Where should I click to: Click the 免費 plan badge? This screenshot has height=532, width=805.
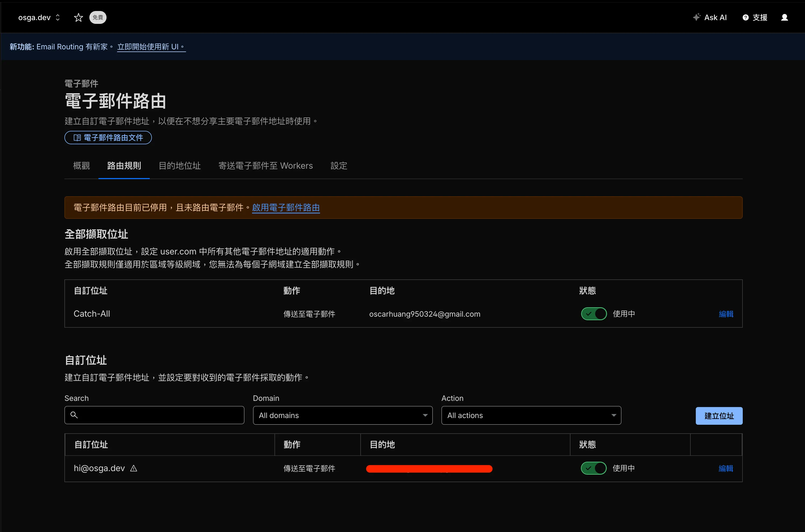pyautogui.click(x=98, y=17)
